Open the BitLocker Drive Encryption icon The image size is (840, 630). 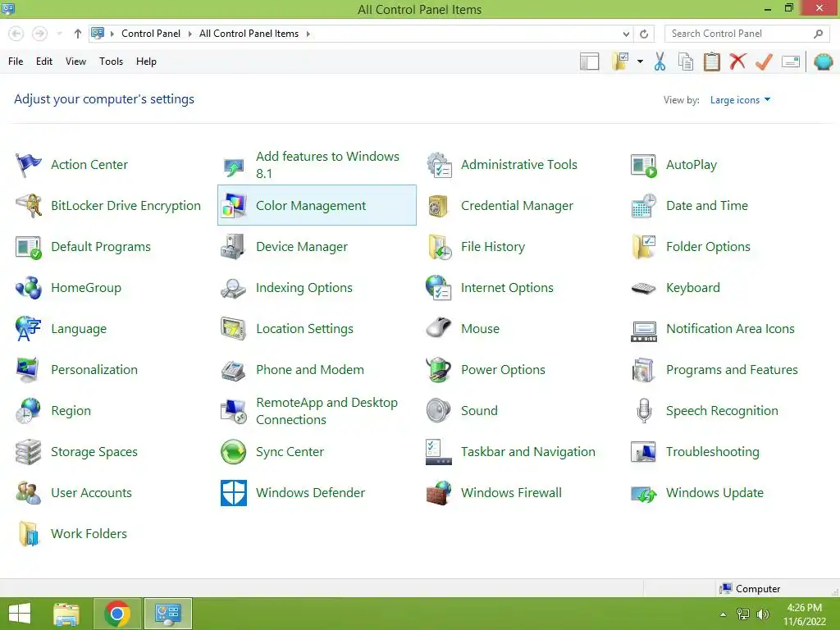[29, 206]
